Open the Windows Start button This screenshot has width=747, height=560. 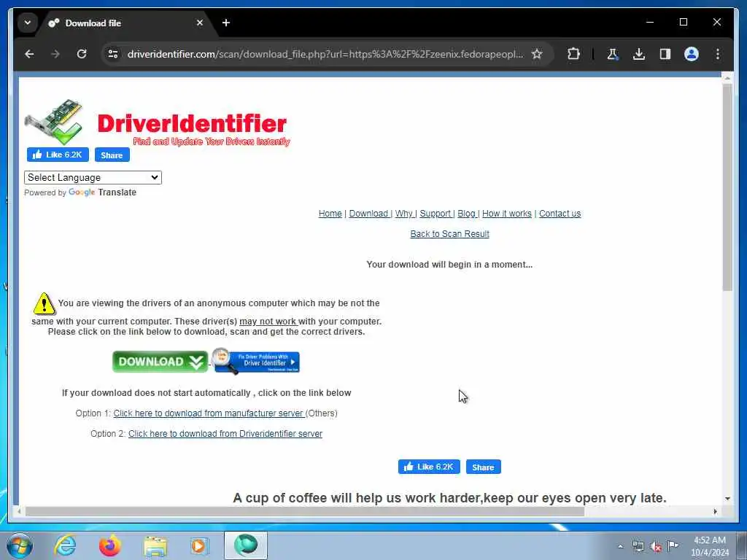(x=19, y=545)
